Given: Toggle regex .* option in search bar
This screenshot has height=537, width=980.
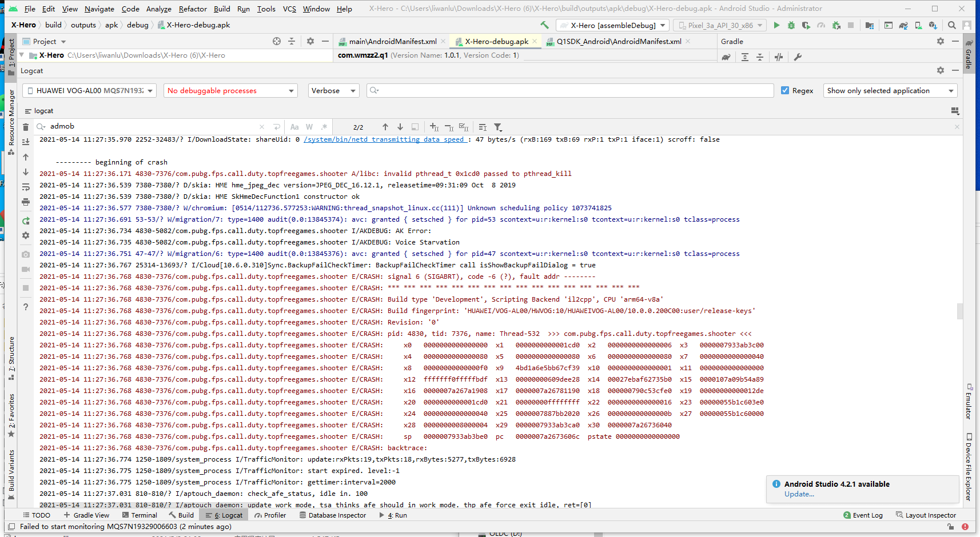Looking at the screenshot, I should (324, 127).
